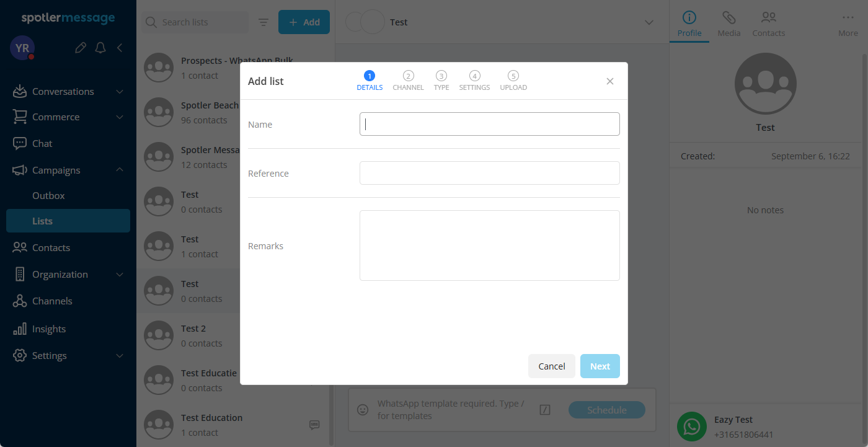The height and width of the screenshot is (447, 868).
Task: Open the Test conversation header dropdown
Action: click(649, 22)
